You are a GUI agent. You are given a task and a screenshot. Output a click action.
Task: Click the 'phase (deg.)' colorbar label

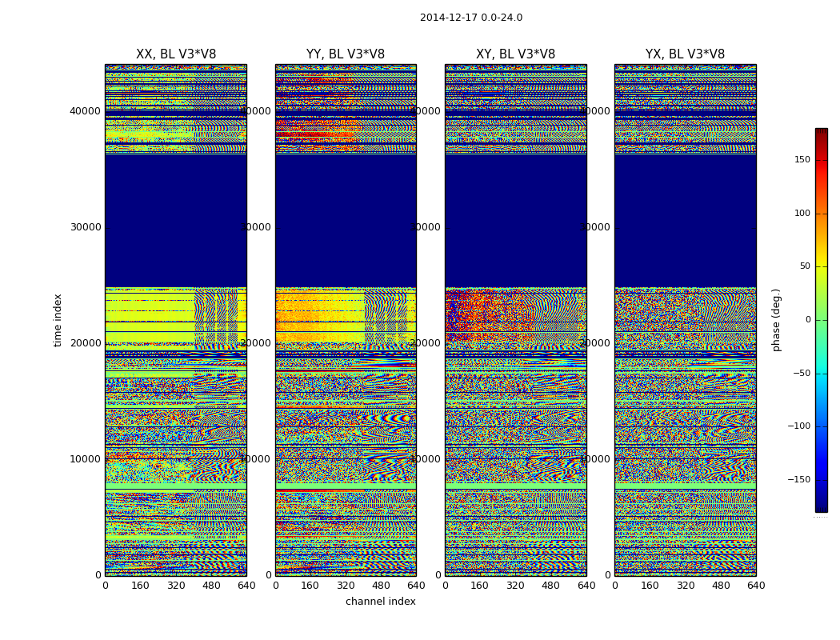point(776,320)
